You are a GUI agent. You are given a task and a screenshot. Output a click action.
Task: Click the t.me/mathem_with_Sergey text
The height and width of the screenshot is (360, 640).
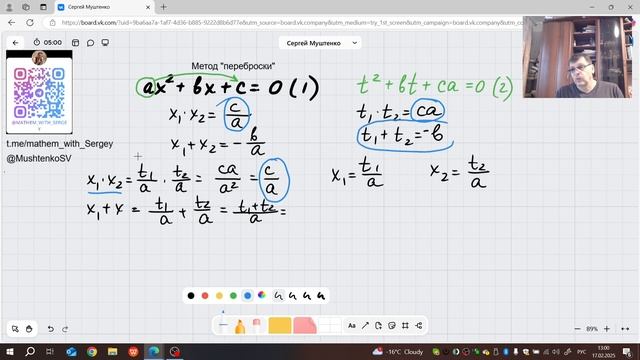pos(60,144)
